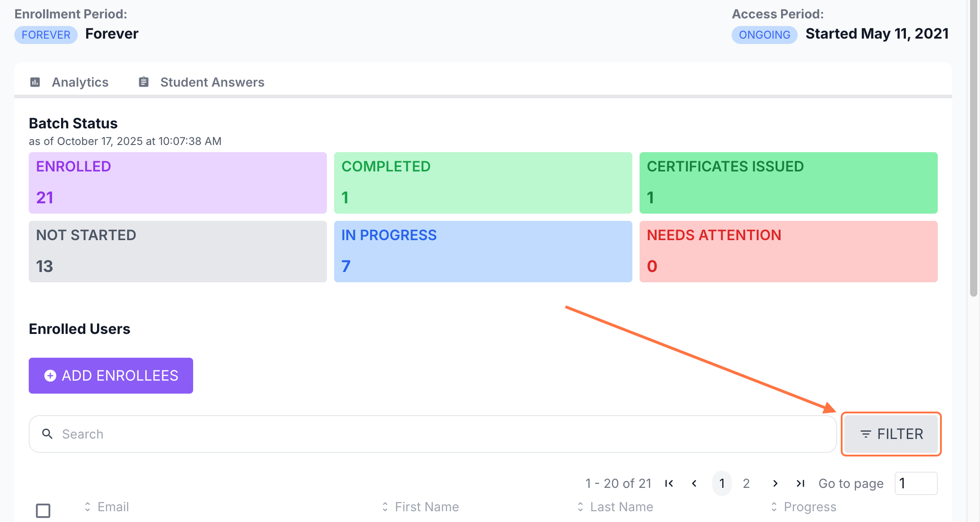Open the FILTER options button
The image size is (980, 522).
pyautogui.click(x=892, y=434)
